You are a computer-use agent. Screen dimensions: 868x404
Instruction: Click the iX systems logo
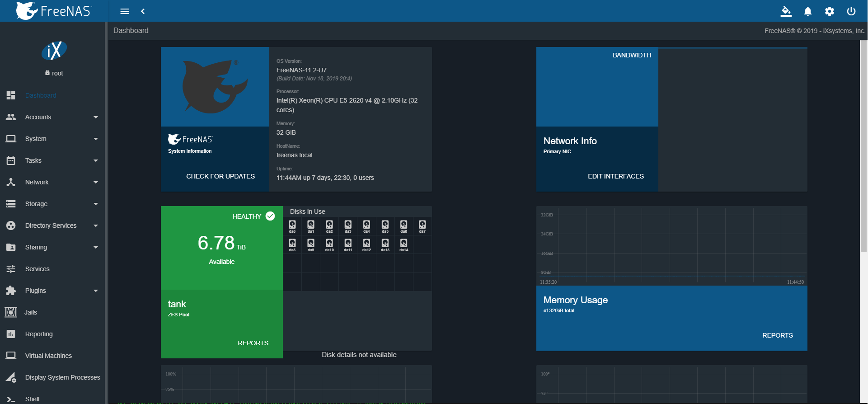pyautogui.click(x=54, y=51)
